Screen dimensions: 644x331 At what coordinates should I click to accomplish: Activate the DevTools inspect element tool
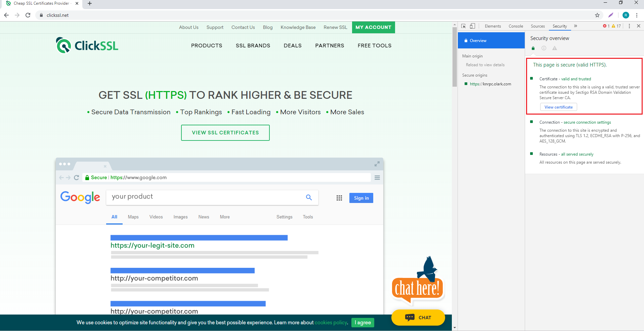point(464,26)
